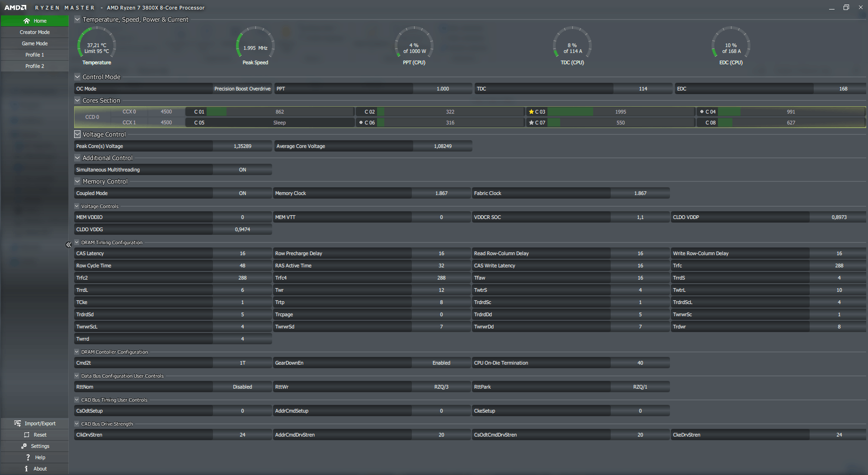Click the Settings gear icon
This screenshot has height=475, width=868.
[24, 446]
